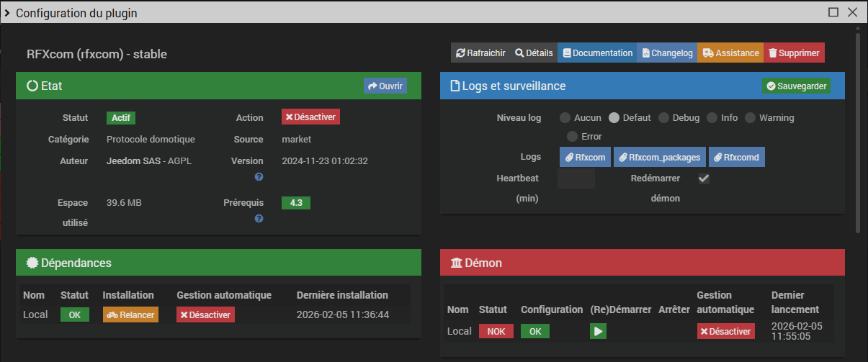This screenshot has height=362, width=868.
Task: Click the help icon under Prérequis
Action: point(259,219)
